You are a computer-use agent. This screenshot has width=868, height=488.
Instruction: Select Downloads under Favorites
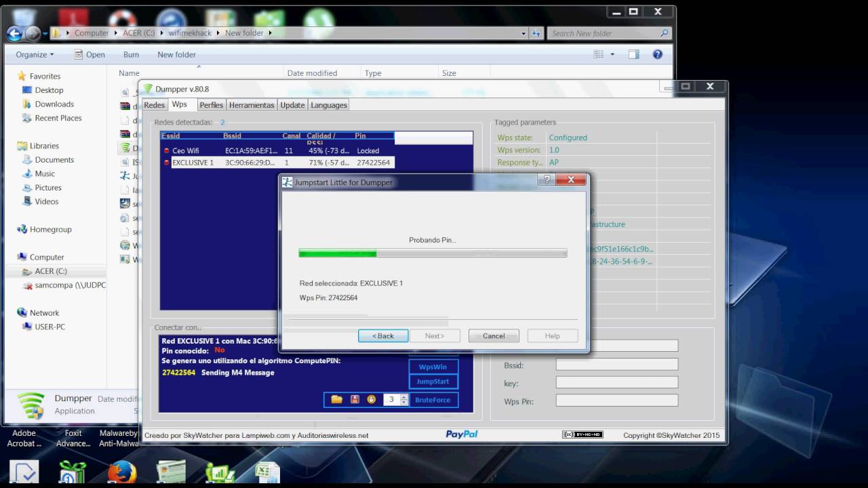(x=54, y=104)
